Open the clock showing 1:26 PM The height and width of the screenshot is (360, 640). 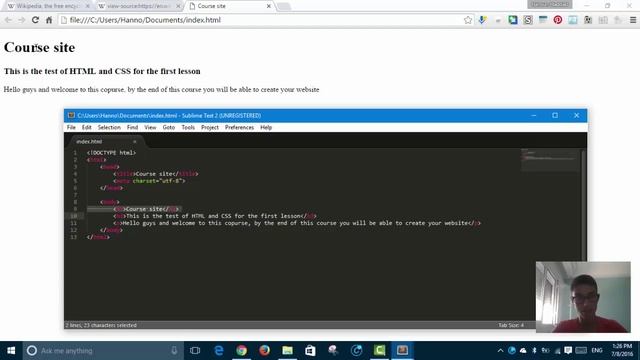pos(622,351)
